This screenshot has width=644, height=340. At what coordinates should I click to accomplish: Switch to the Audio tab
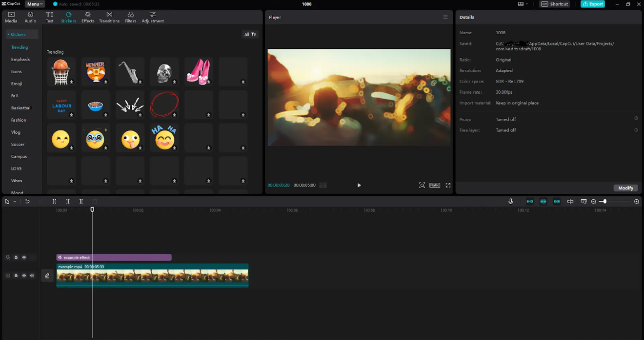point(30,17)
